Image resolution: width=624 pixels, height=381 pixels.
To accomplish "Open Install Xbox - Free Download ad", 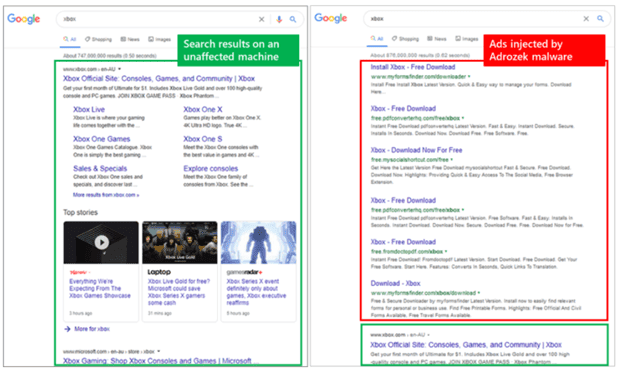I will [x=413, y=67].
